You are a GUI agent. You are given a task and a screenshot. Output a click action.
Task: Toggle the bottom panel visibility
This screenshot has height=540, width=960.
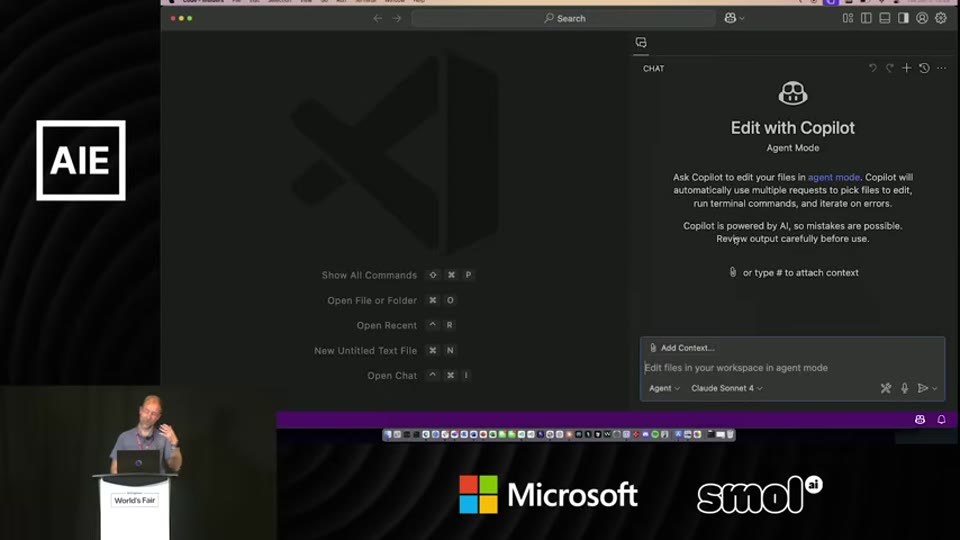tap(885, 18)
